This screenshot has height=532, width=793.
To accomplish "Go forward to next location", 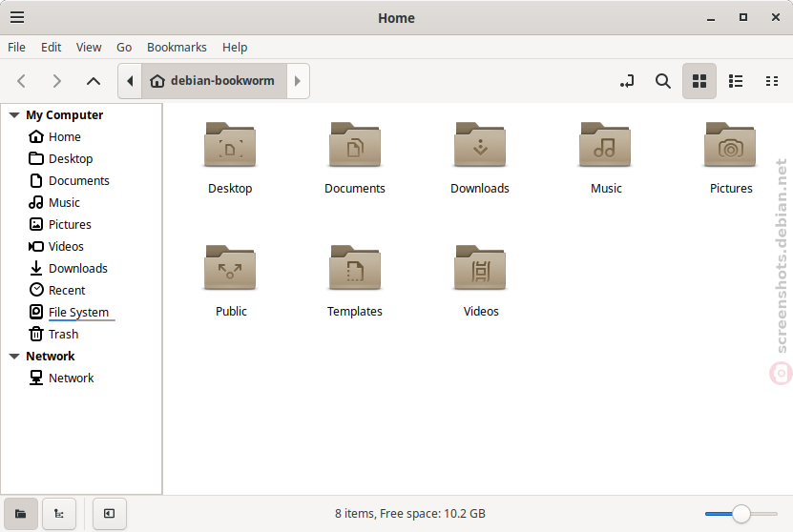I will 56,81.
